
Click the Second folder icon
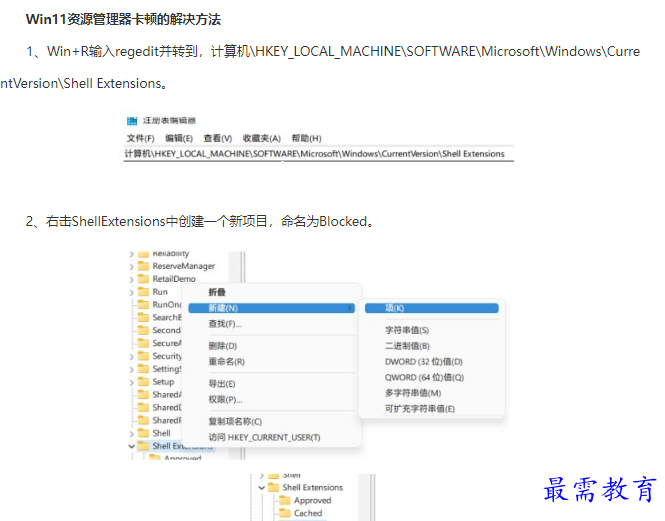[x=144, y=330]
